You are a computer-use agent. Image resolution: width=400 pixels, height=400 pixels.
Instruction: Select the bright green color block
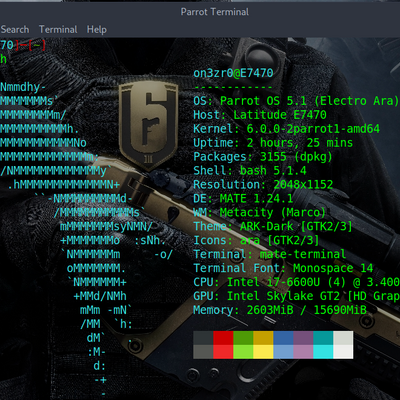pyautogui.click(x=243, y=352)
